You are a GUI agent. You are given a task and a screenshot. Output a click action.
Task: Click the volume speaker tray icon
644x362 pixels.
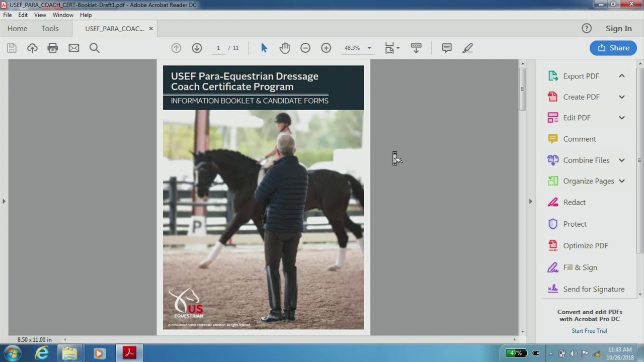pos(573,353)
